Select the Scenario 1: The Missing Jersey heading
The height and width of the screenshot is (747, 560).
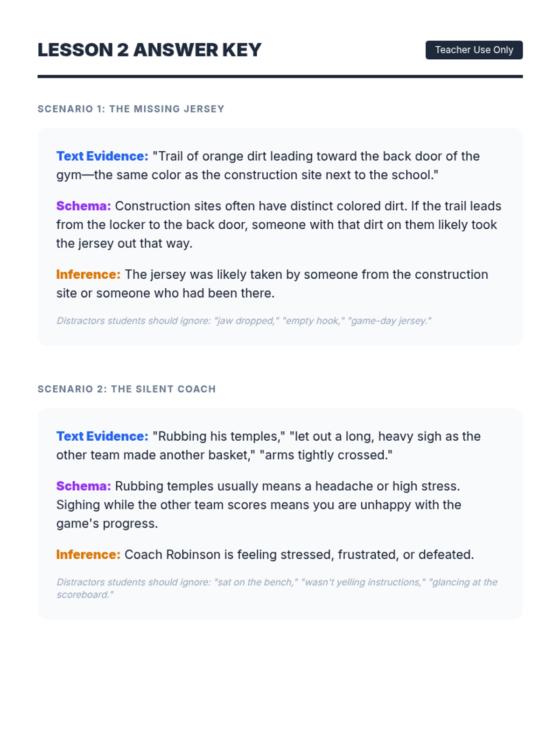point(131,109)
